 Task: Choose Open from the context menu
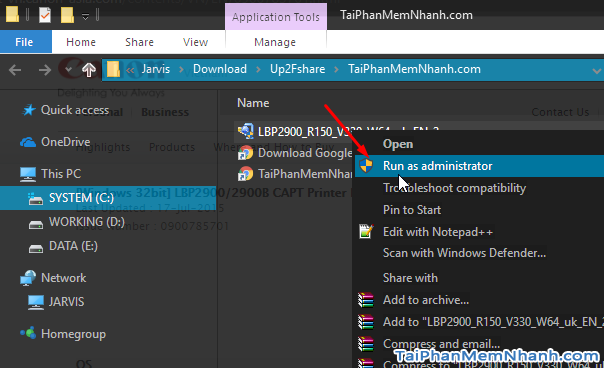[x=398, y=144]
